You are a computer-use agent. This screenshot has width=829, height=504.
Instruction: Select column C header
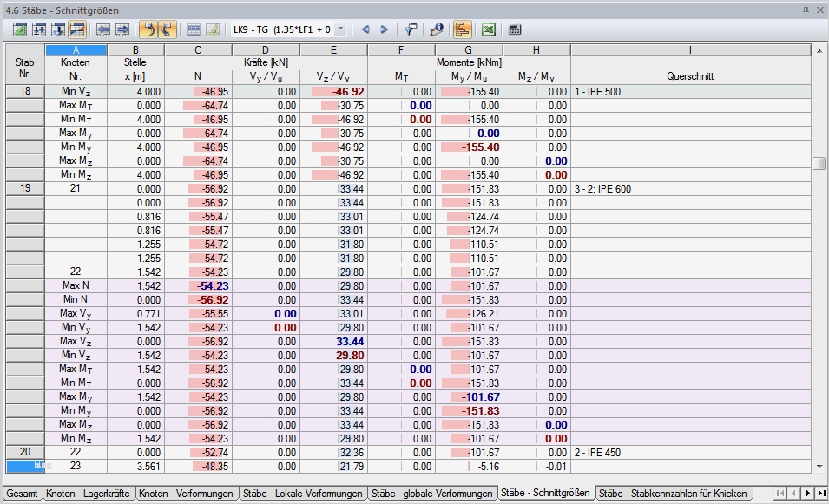tap(198, 50)
